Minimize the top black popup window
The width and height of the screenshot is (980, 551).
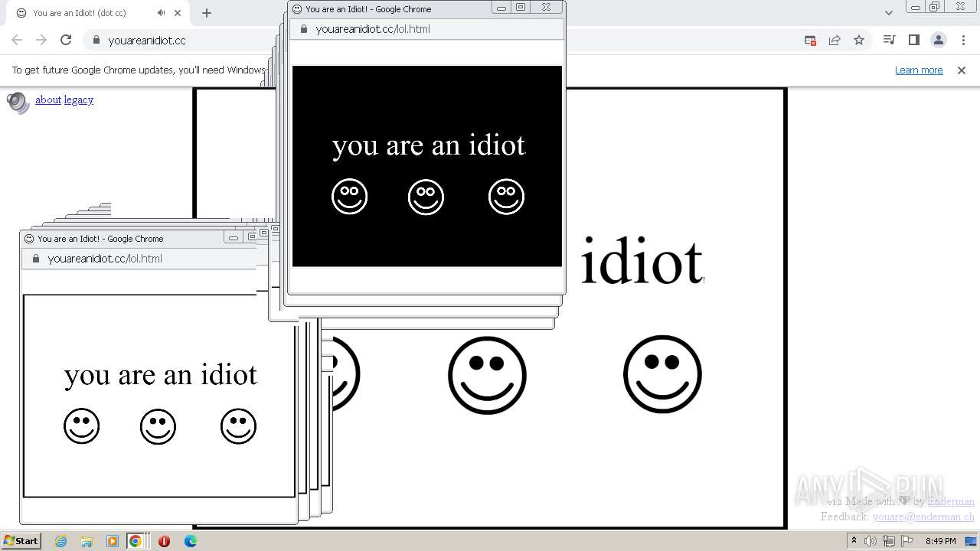point(501,8)
